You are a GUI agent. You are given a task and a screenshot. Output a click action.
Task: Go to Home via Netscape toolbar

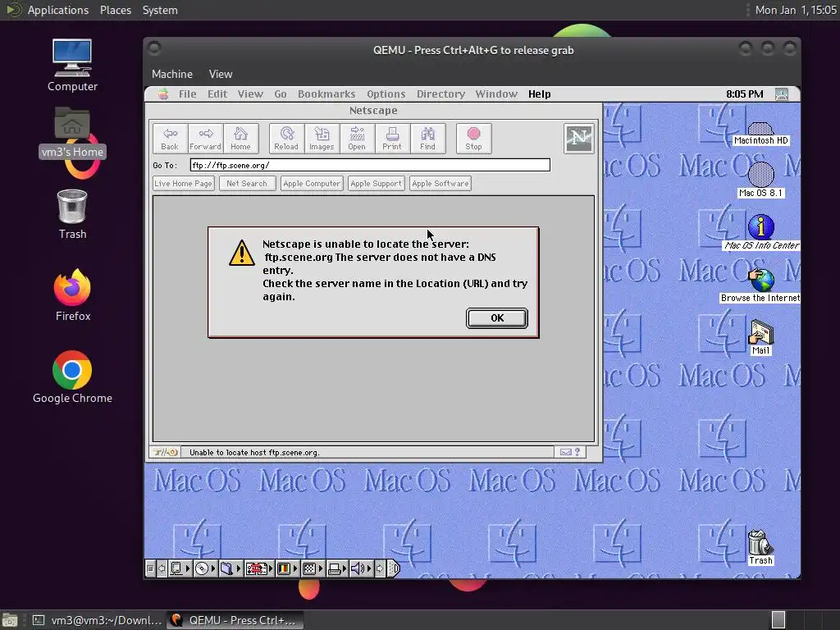240,139
